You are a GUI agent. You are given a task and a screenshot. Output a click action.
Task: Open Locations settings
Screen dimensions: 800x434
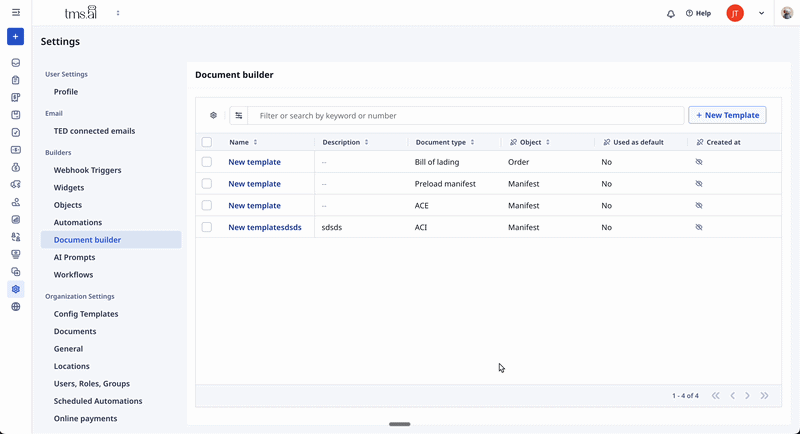tap(71, 366)
